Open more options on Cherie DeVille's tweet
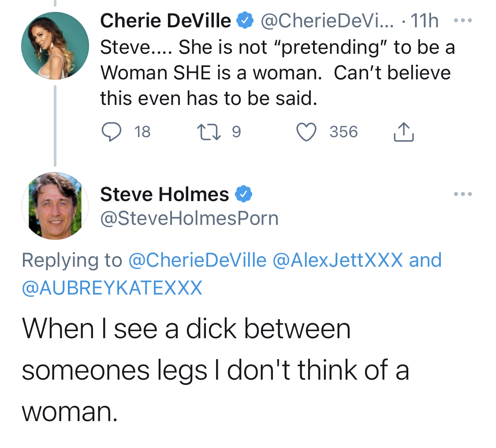Viewport: 496px width, 448px height. [x=462, y=20]
